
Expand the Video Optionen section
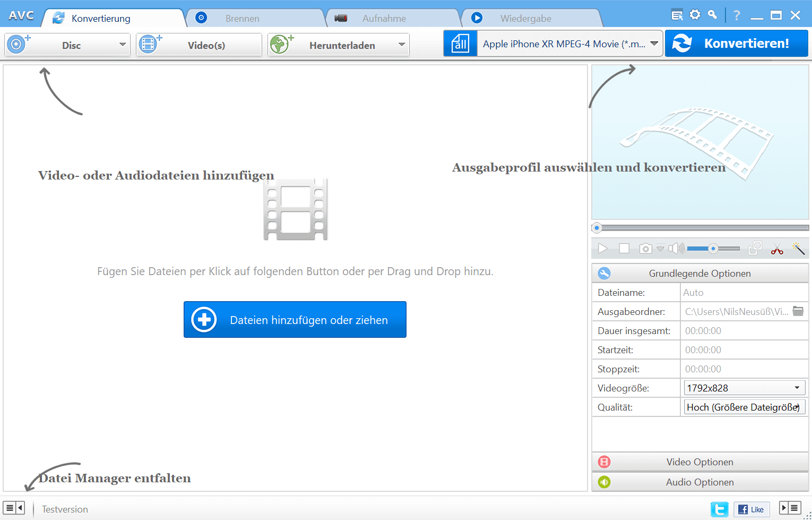pos(700,462)
